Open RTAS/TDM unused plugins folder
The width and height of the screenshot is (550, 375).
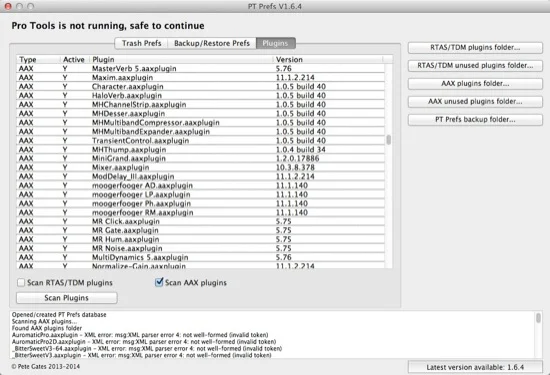(x=475, y=66)
